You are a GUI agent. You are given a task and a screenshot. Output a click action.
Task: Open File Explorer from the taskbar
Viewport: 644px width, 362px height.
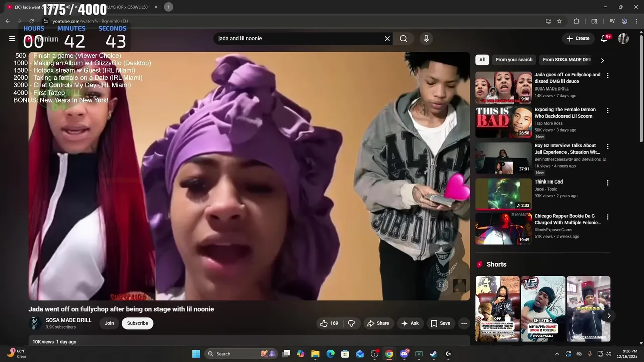[x=315, y=354]
